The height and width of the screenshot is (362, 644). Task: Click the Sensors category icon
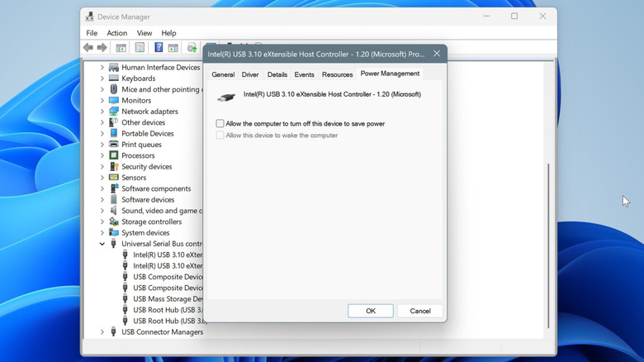click(x=114, y=178)
